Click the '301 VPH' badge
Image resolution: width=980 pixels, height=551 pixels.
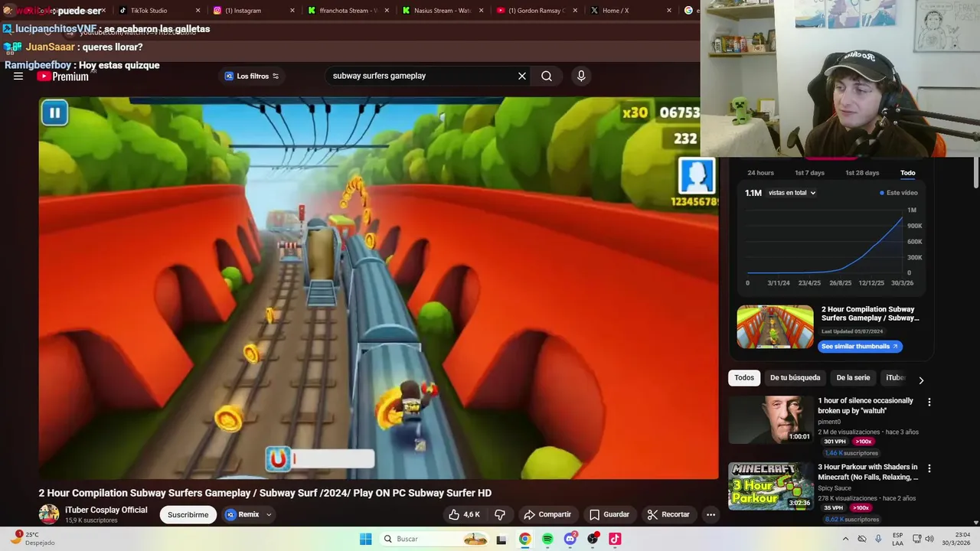point(835,442)
